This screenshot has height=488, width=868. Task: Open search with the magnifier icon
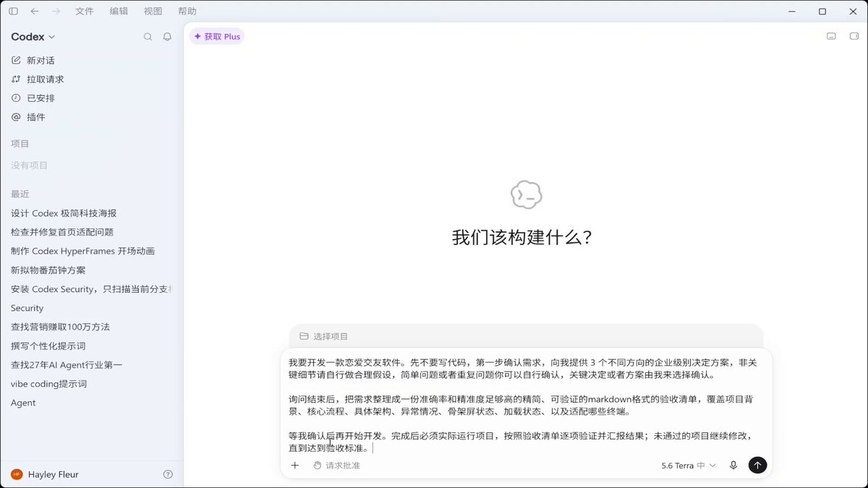148,37
